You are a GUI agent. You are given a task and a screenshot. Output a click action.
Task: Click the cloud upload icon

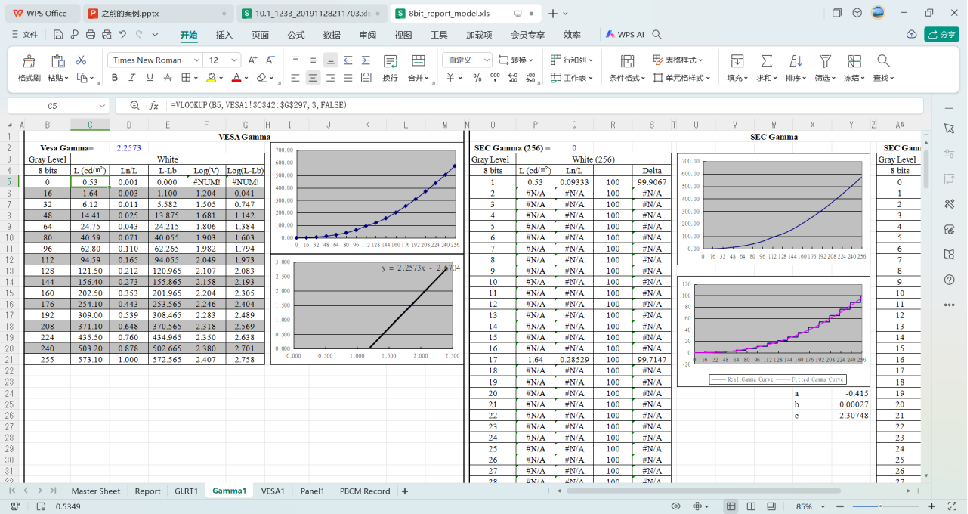coord(911,34)
